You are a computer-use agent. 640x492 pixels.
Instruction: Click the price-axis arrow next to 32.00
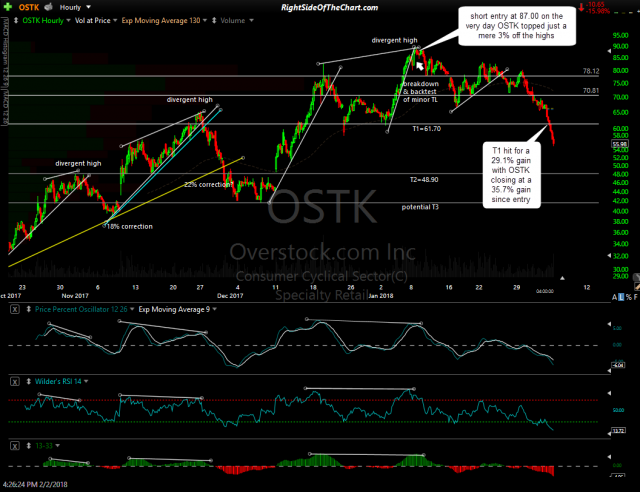[x=609, y=256]
